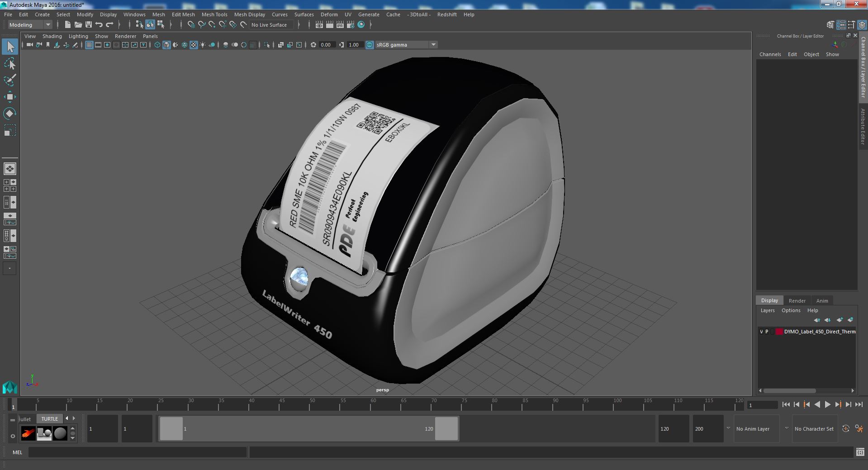
Task: Activate the Scale tool
Action: click(x=10, y=130)
